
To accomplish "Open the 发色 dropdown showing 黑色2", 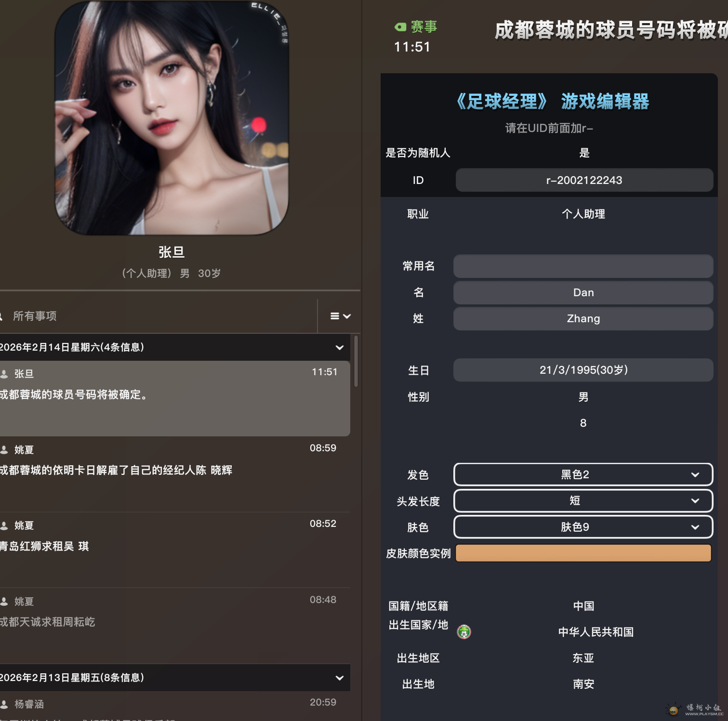I will click(x=583, y=474).
